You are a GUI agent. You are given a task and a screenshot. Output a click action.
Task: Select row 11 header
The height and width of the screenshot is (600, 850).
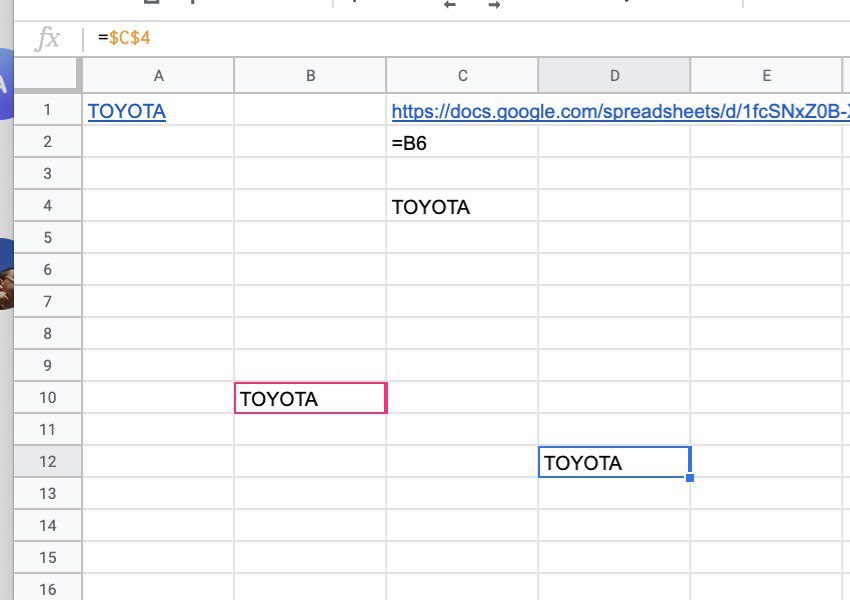pyautogui.click(x=48, y=430)
